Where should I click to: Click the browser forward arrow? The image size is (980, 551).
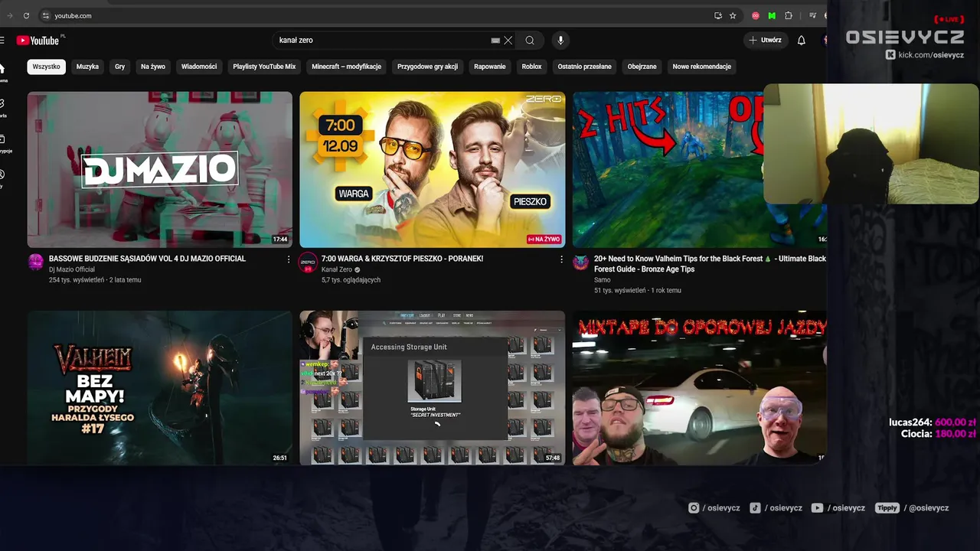pos(10,15)
